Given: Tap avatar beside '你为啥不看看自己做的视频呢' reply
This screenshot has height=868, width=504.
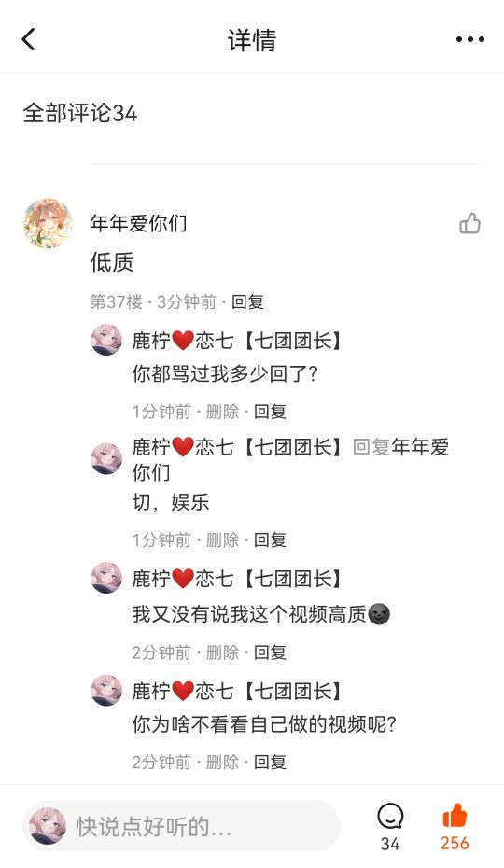Looking at the screenshot, I should point(106,690).
